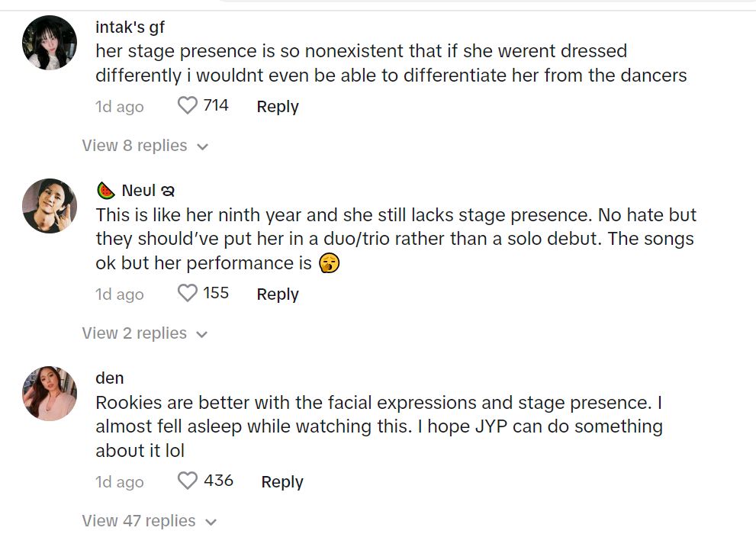Open den username link

[110, 378]
